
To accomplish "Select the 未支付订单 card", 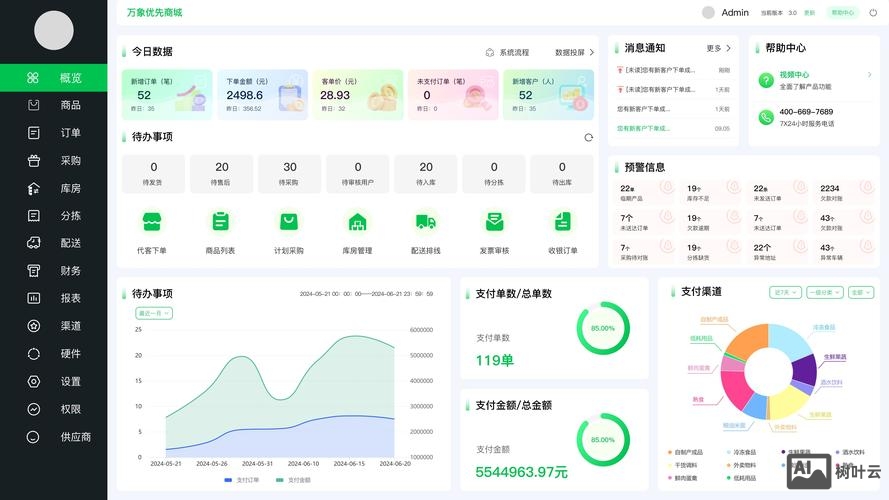I will point(453,94).
